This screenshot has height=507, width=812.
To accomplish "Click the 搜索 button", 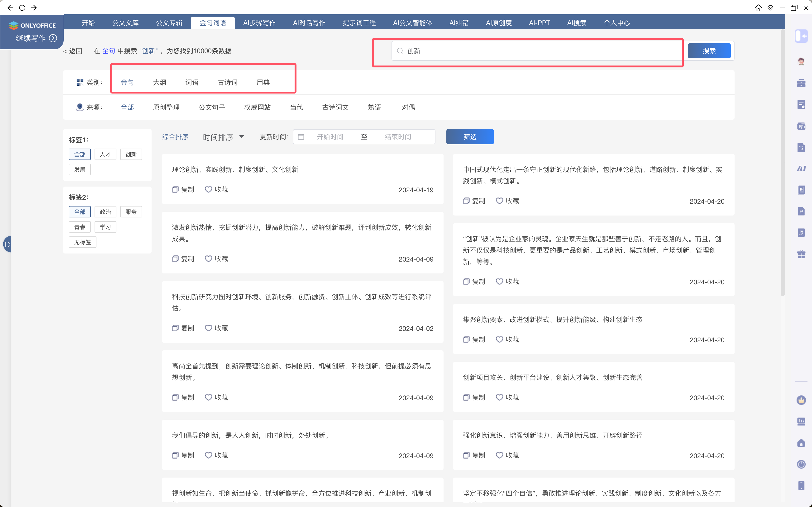I will point(709,51).
